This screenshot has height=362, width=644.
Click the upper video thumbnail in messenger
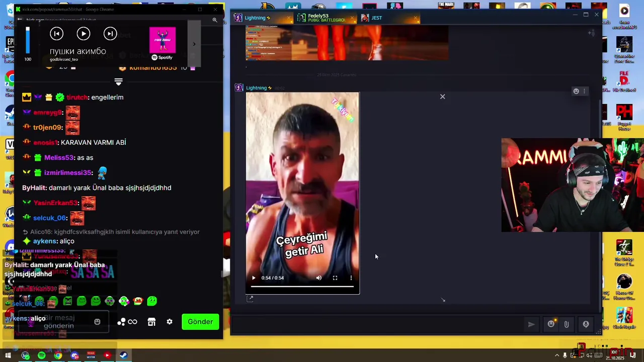pos(347,43)
